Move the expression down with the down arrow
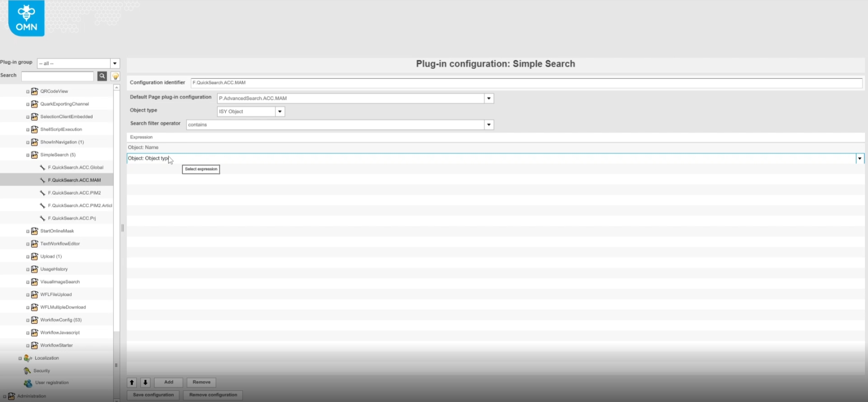 point(145,383)
